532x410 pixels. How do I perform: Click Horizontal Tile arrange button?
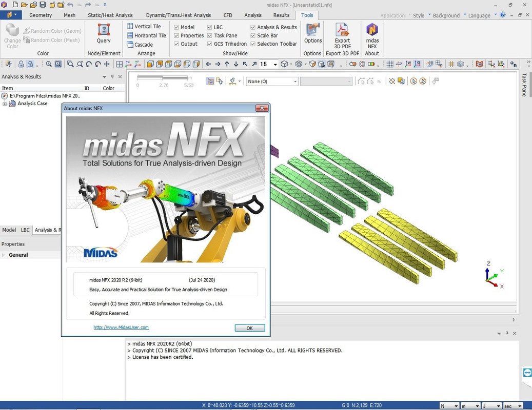click(x=146, y=35)
